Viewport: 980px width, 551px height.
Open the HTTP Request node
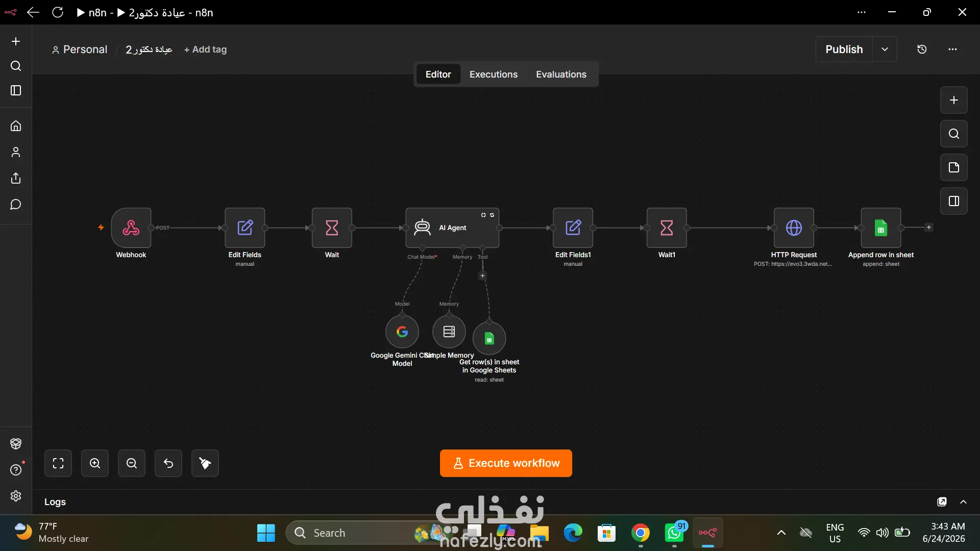click(794, 228)
